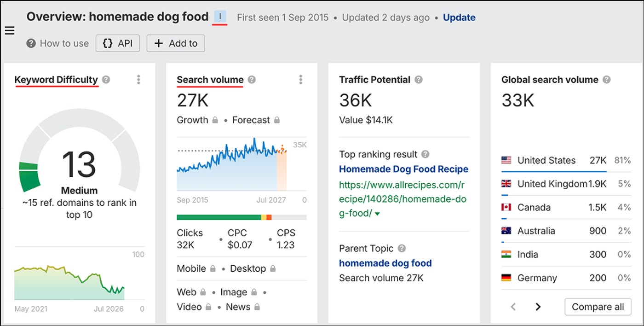The image size is (644, 326).
Task: Click the Compare all button
Action: tap(598, 307)
